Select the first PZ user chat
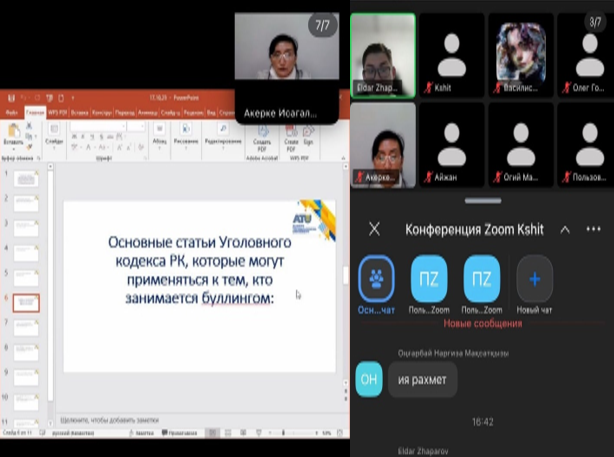 (x=429, y=278)
